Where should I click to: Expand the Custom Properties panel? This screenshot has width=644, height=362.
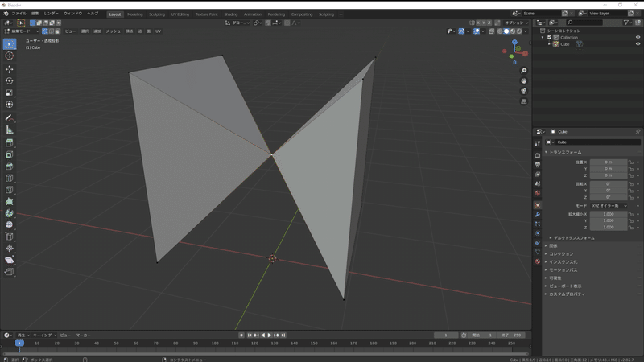pyautogui.click(x=565, y=294)
